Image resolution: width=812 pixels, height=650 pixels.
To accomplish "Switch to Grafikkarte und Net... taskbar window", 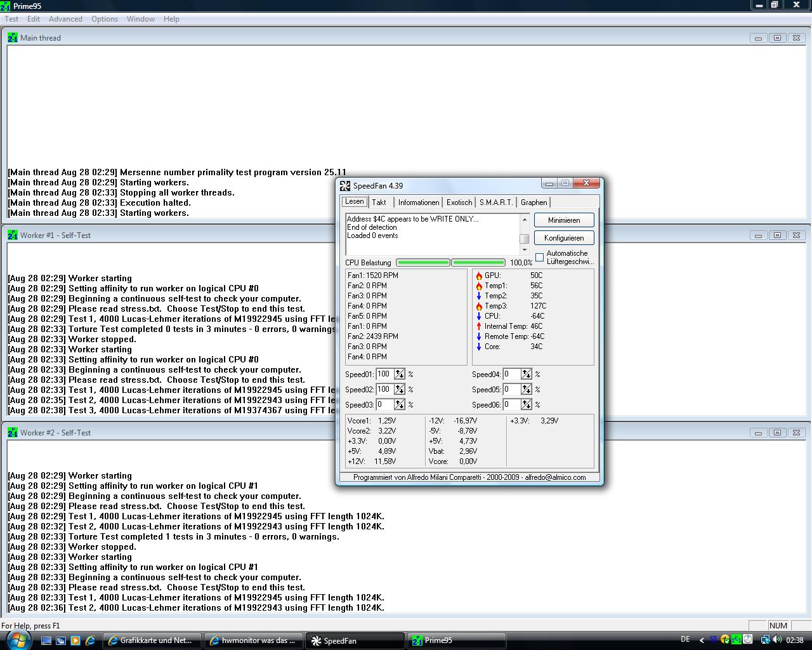I will [152, 640].
